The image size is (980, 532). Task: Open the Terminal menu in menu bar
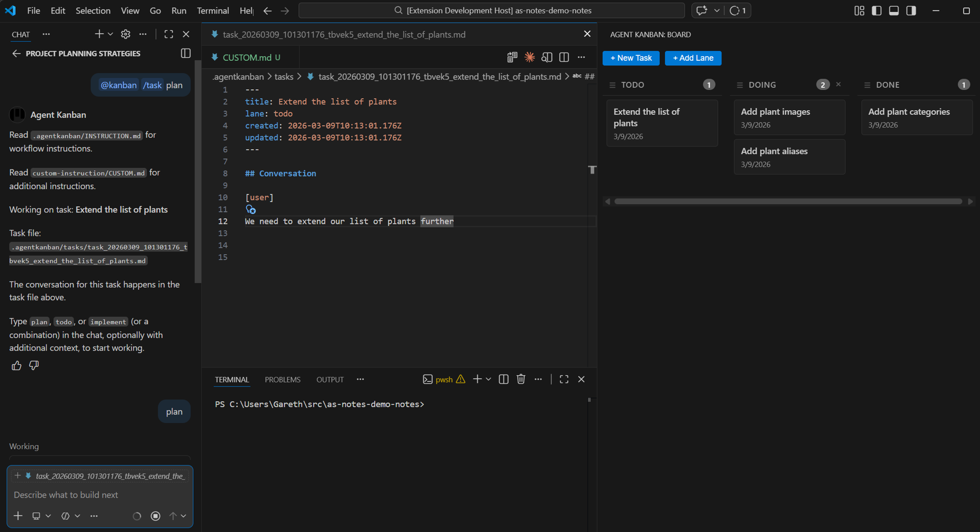(x=212, y=10)
